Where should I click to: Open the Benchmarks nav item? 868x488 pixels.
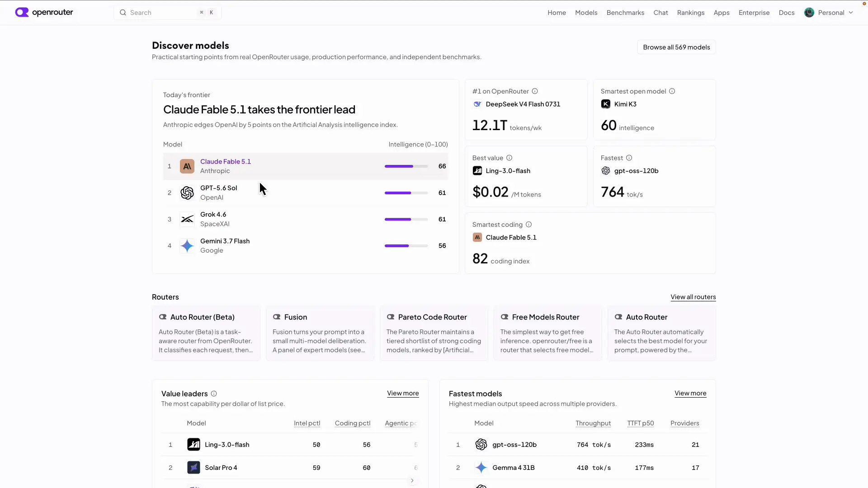click(x=625, y=13)
